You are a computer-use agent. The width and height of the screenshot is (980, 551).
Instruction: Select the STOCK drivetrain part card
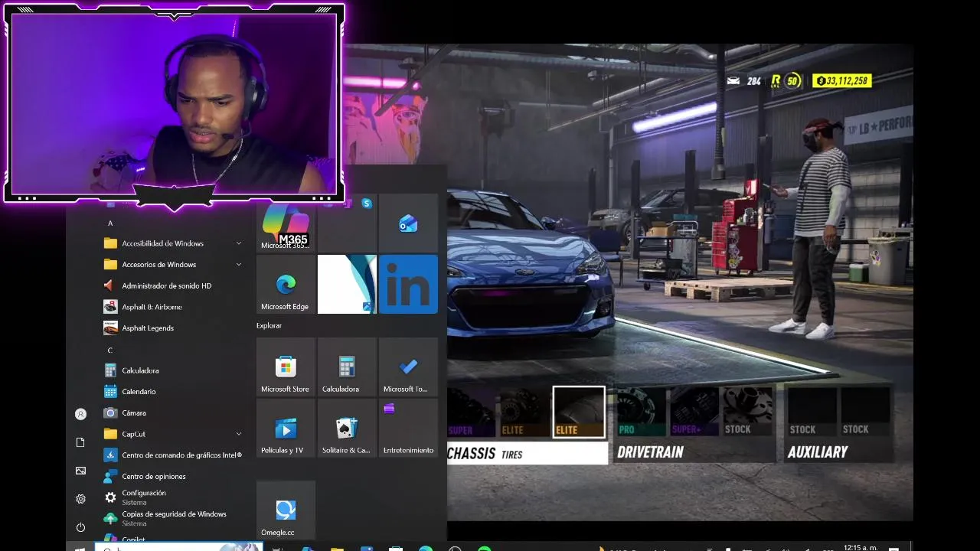tap(748, 412)
